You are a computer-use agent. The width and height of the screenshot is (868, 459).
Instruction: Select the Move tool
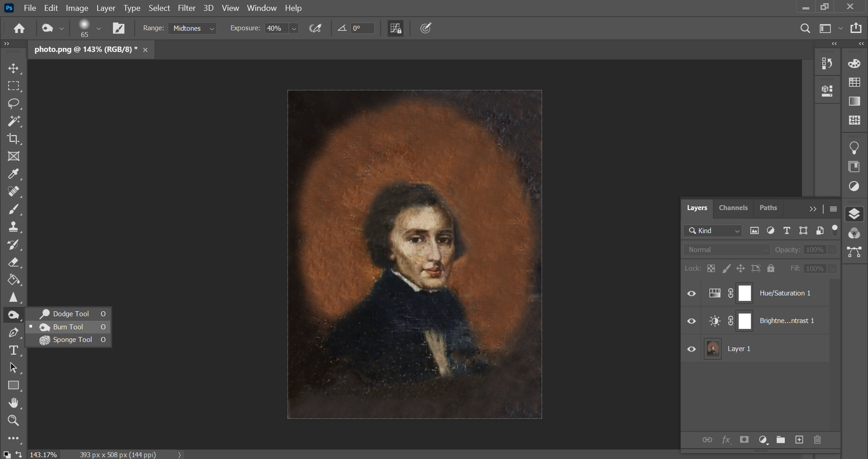point(14,68)
